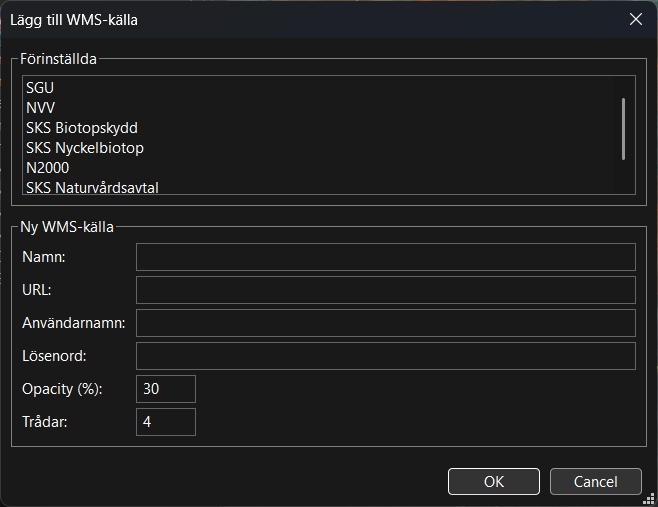Click the Lösenord password field

pyautogui.click(x=386, y=356)
